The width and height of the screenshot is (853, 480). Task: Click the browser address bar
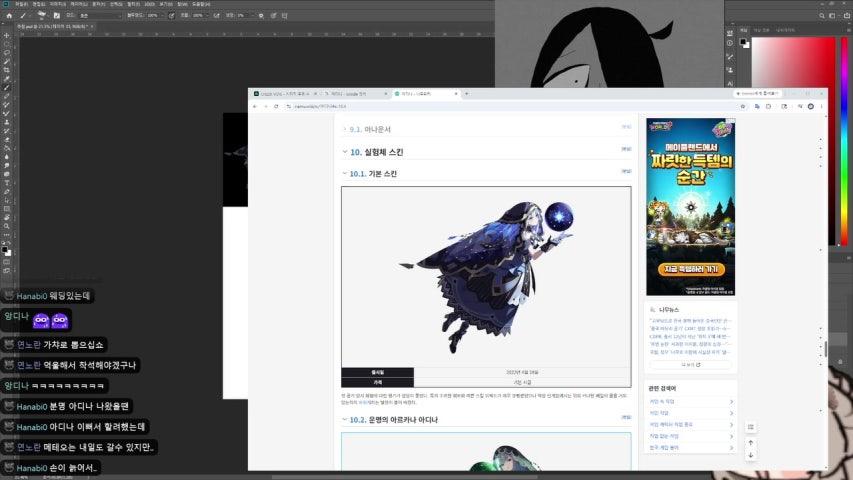tap(511, 107)
